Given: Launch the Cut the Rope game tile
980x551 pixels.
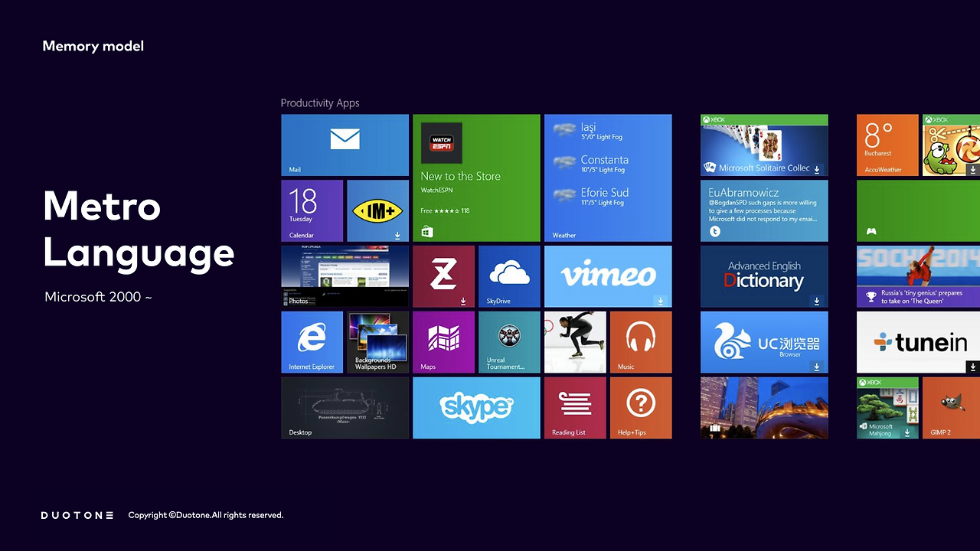Looking at the screenshot, I should pos(951,145).
